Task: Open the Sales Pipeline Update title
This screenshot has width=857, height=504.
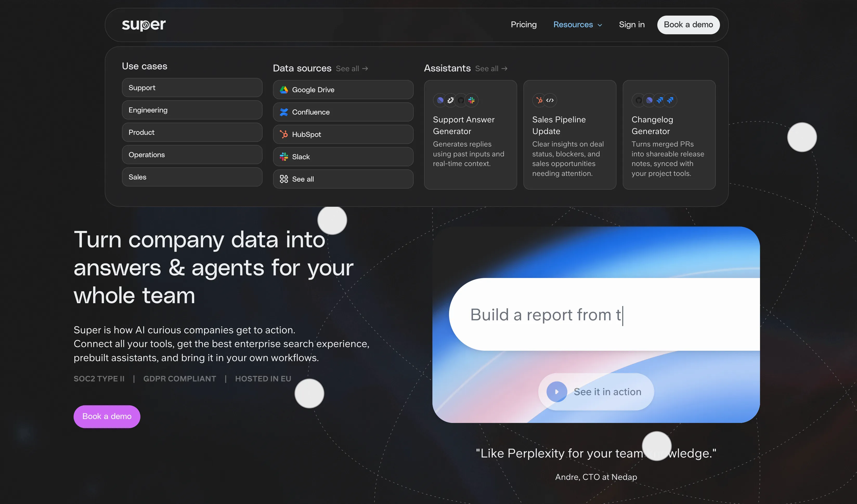Action: [x=559, y=125]
